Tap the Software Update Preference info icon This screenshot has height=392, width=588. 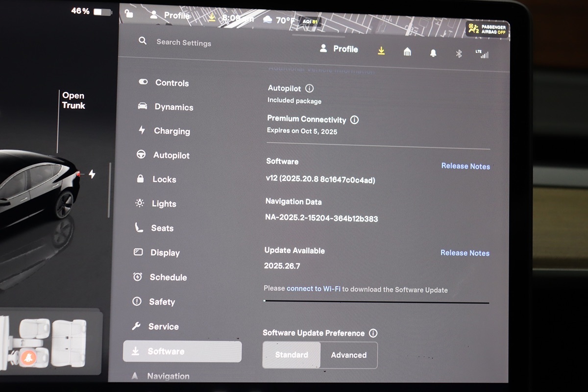pos(373,333)
